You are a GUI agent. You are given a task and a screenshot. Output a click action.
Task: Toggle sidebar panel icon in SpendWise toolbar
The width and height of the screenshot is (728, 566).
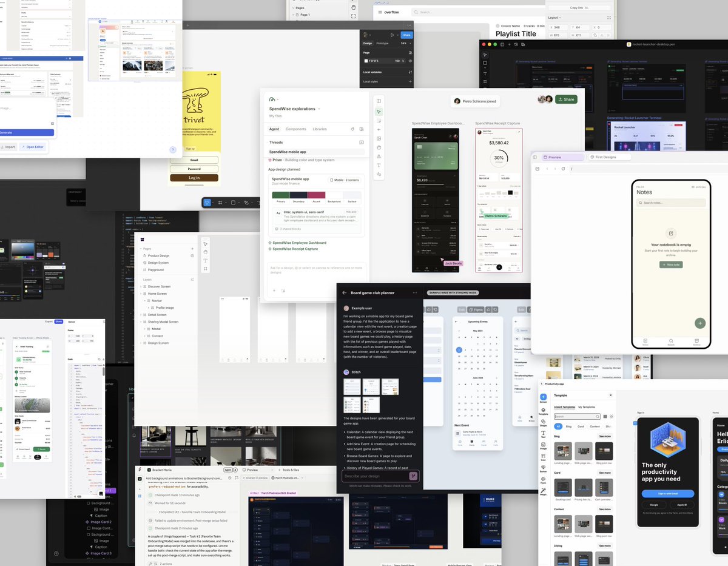[379, 101]
